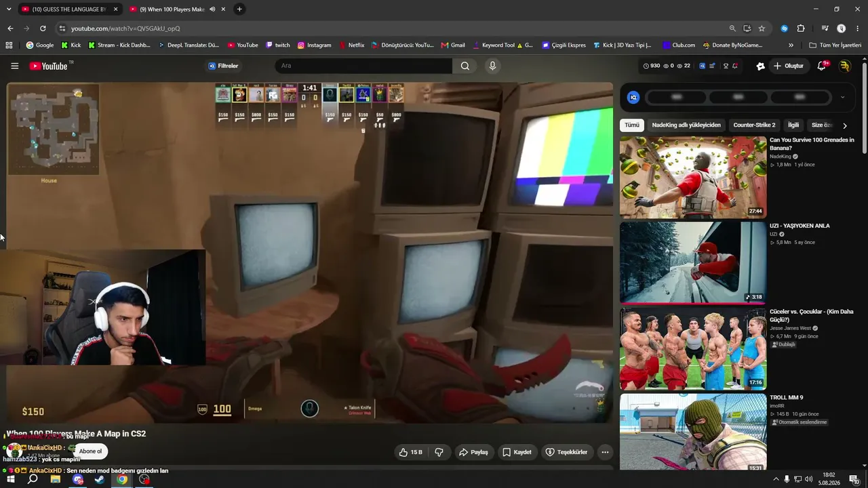The image size is (868, 488).
Task: Open YouTube notifications bell
Action: [821, 66]
